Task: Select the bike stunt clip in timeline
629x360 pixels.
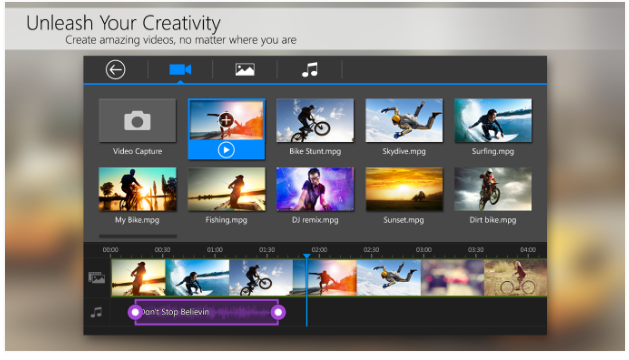Action: pos(261,278)
